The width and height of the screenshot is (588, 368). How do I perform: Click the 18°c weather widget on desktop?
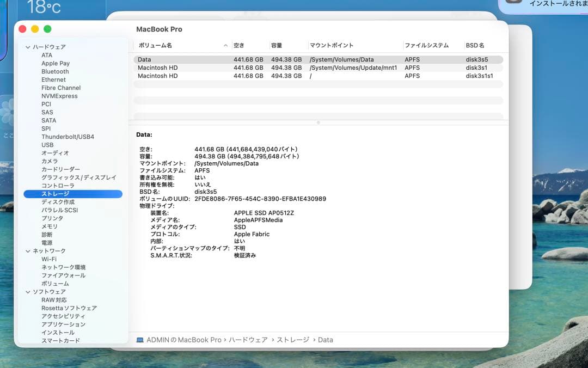tap(44, 7)
